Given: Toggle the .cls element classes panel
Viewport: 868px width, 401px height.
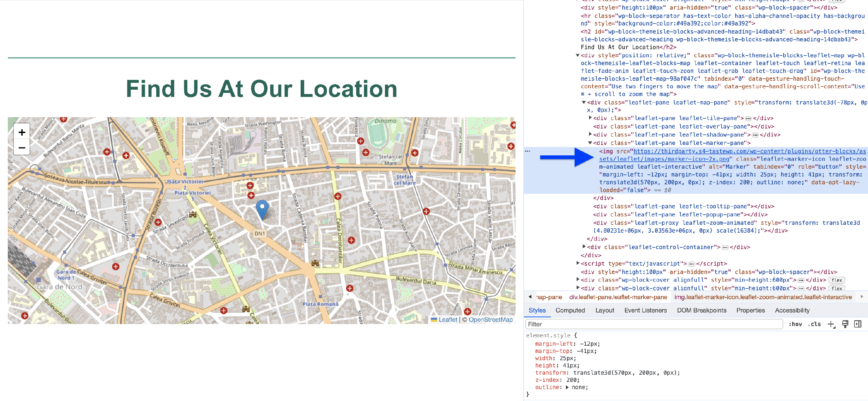Looking at the screenshot, I should [x=814, y=324].
